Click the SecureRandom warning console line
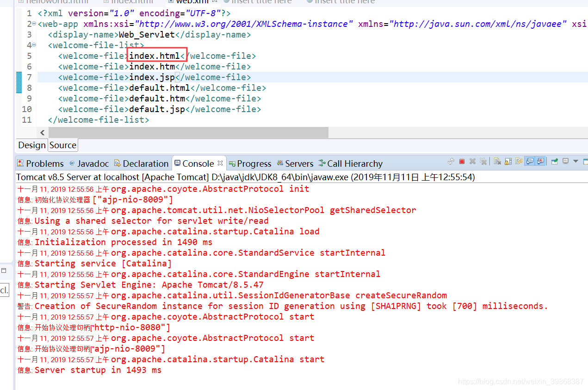The height and width of the screenshot is (390, 588). (283, 306)
